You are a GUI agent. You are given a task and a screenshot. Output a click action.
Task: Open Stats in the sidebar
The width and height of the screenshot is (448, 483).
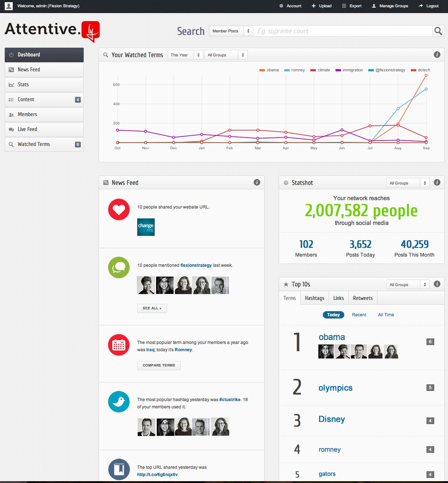44,84
